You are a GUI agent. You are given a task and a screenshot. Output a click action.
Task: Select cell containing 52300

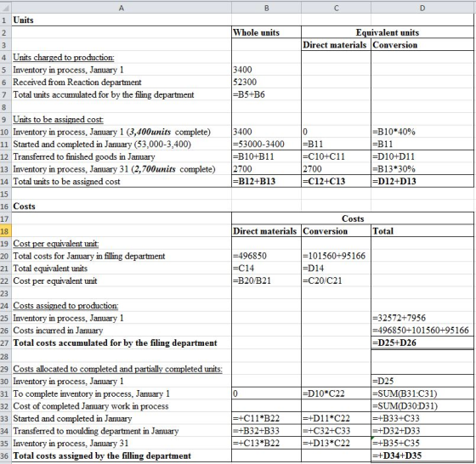267,82
